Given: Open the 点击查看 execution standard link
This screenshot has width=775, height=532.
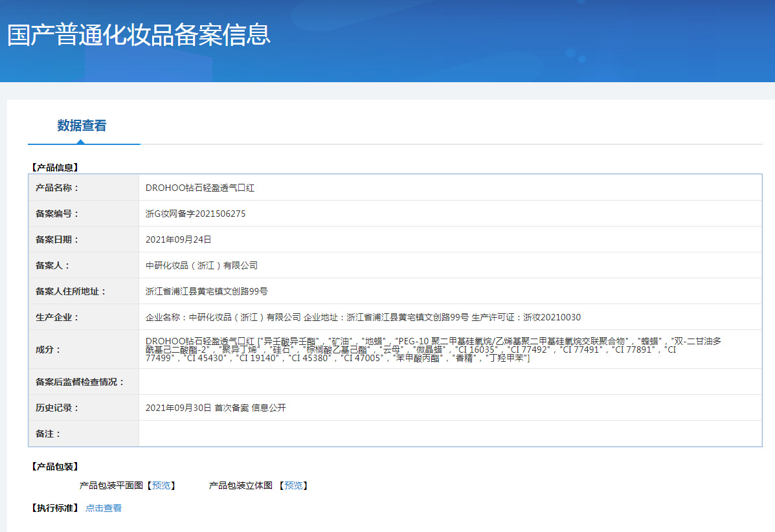Looking at the screenshot, I should (x=104, y=508).
